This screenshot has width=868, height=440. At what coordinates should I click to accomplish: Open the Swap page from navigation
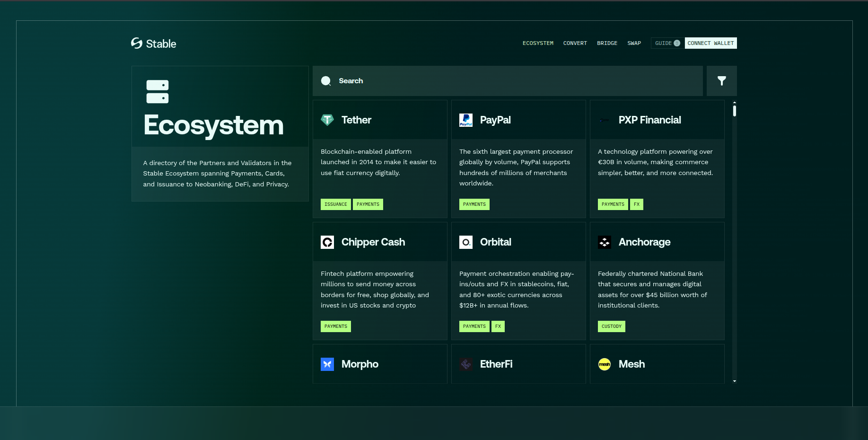click(x=634, y=43)
